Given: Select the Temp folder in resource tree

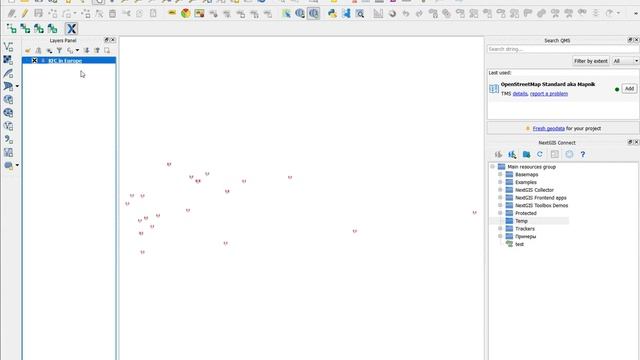Looking at the screenshot, I should point(521,221).
